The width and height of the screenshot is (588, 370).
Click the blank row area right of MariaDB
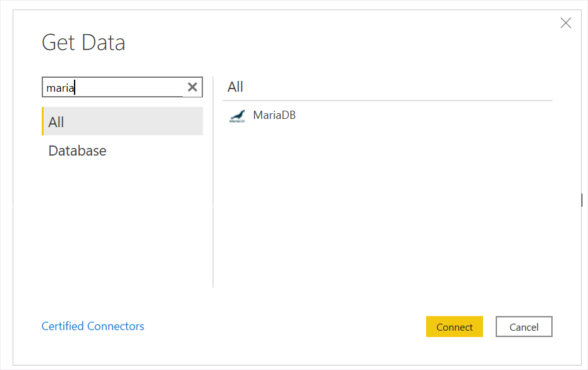[424, 116]
